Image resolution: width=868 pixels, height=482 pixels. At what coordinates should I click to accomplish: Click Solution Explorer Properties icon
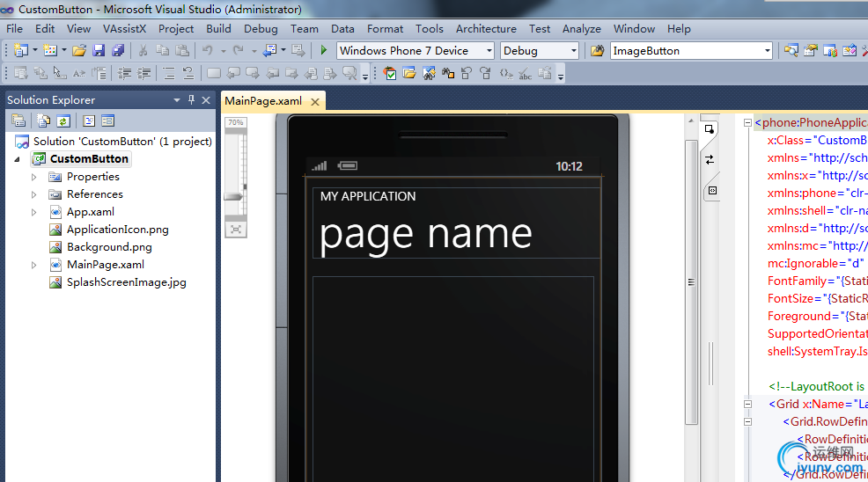click(x=18, y=120)
